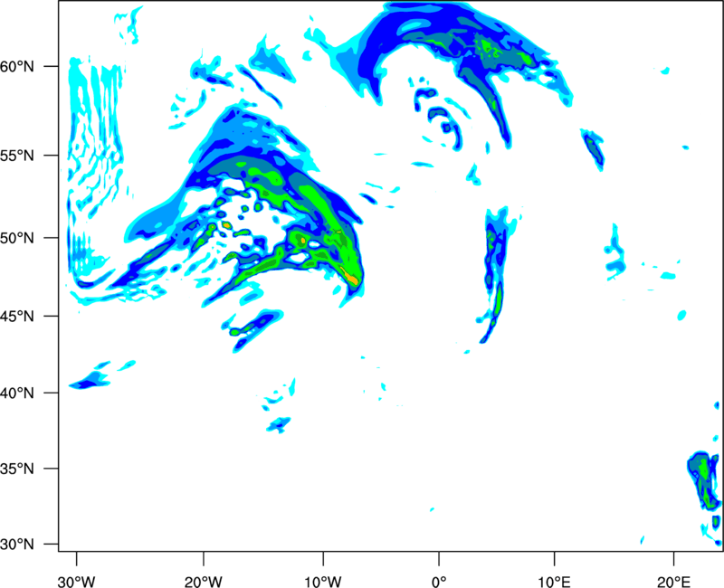Click the 0° longitude axis label

point(439,582)
